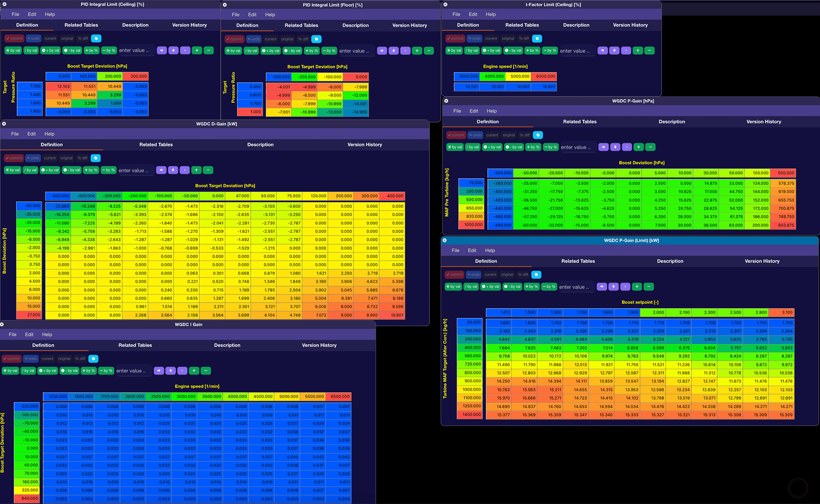Click the green plus button in WGDC P-Gain [hPa]
The height and width of the screenshot is (504, 820).
click(x=638, y=147)
